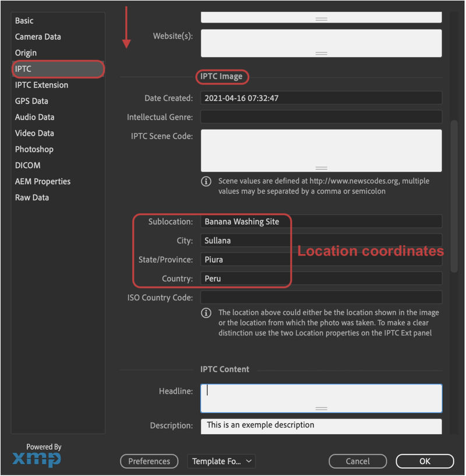Go to GPS Data section

click(58, 101)
